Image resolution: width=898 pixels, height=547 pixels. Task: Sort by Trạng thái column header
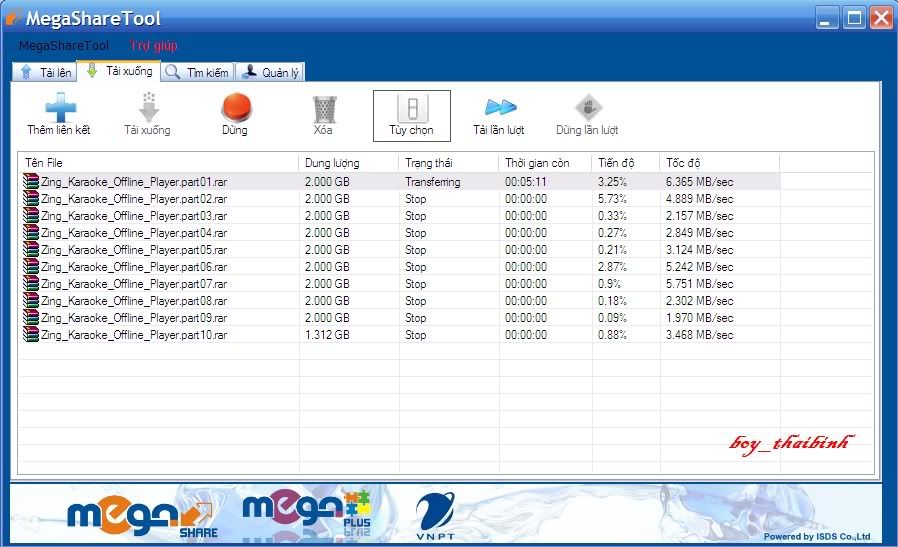[x=448, y=163]
